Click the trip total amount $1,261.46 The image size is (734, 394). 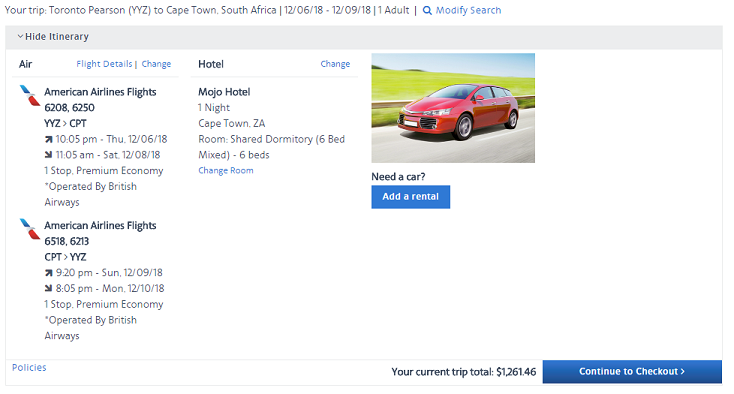(x=516, y=372)
